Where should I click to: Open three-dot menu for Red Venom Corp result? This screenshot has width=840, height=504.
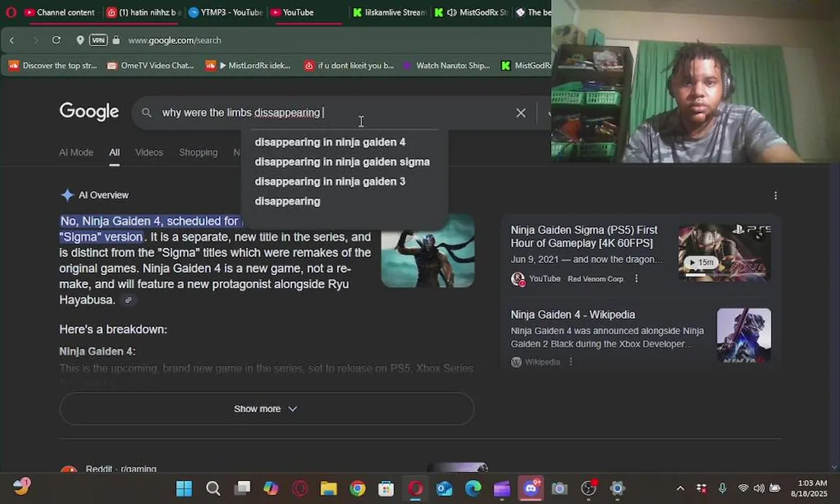click(636, 279)
